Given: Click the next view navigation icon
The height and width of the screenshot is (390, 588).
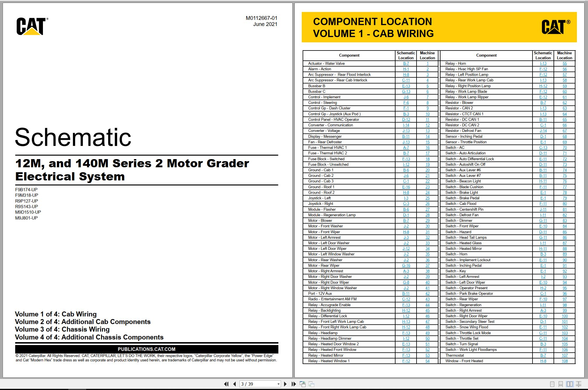Looking at the screenshot, I should 311,384.
